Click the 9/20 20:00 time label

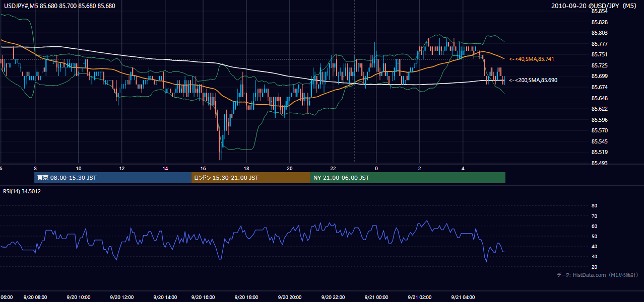(x=290, y=297)
